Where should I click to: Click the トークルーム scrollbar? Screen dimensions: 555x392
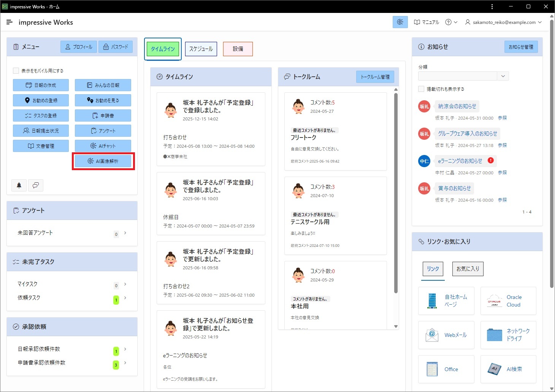(x=396, y=194)
